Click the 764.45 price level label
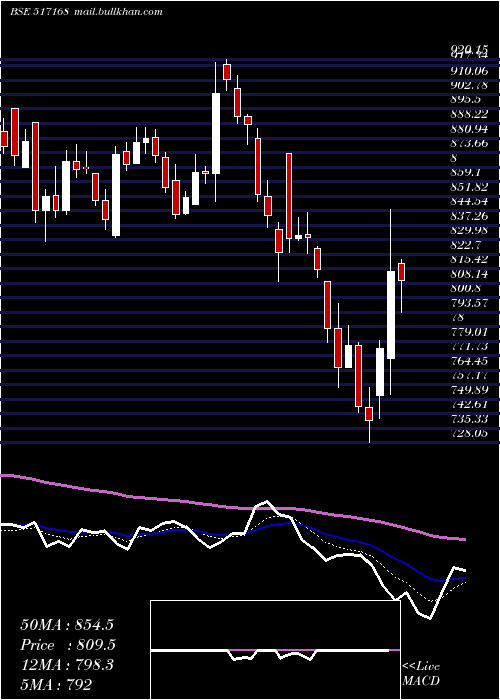The height and width of the screenshot is (700, 500). [x=469, y=360]
